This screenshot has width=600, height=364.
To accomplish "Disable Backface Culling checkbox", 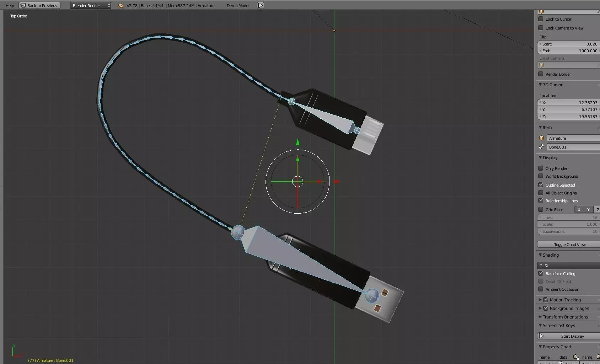I will [x=541, y=273].
